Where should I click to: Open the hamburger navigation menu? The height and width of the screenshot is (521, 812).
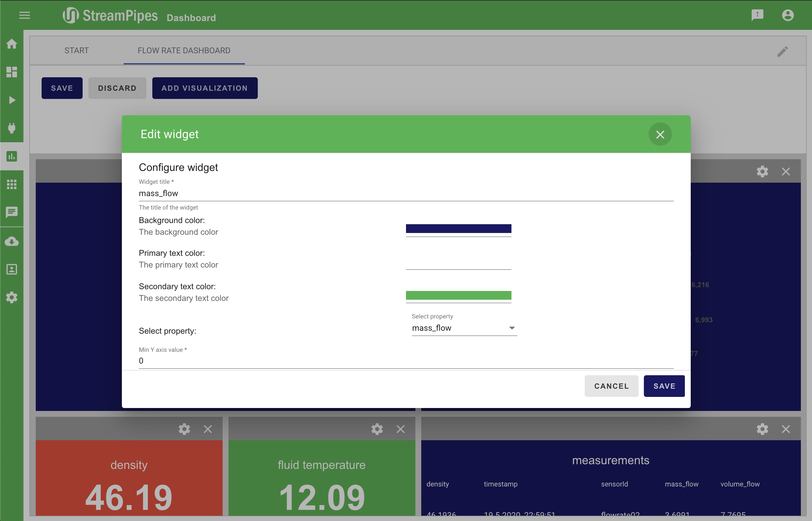[x=24, y=15]
